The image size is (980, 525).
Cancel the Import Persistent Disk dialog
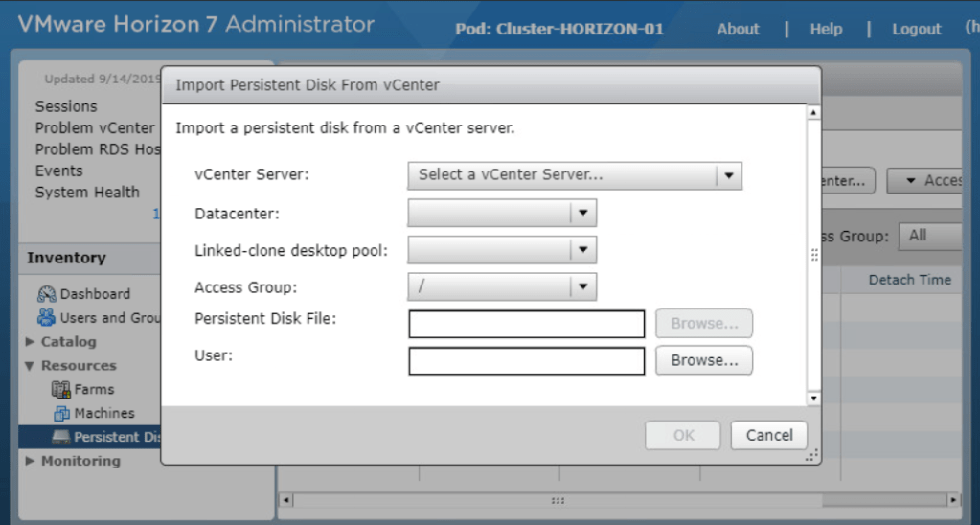(769, 435)
